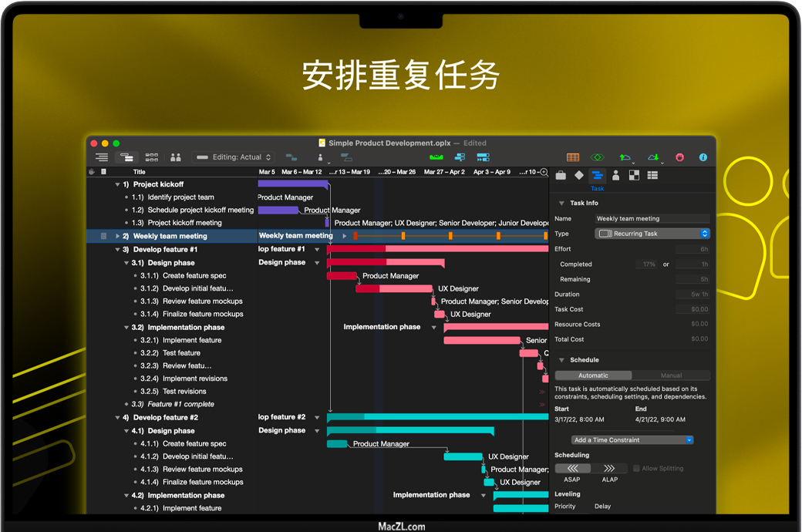Collapse the Task Info section

(561, 204)
